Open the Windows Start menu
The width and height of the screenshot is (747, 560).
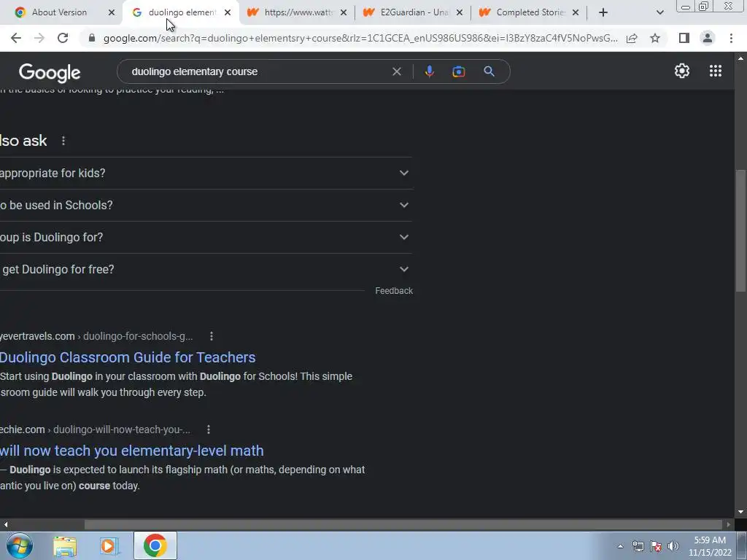tap(20, 545)
